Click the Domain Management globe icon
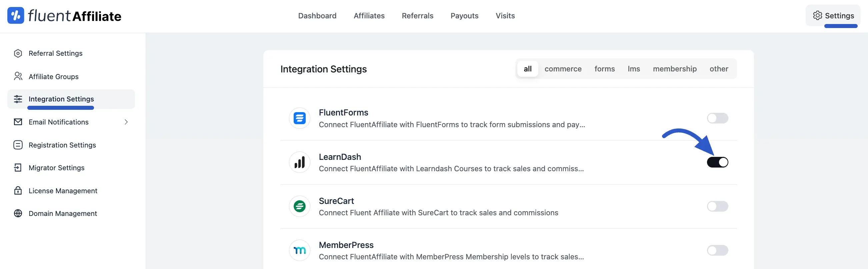Image resolution: width=868 pixels, height=269 pixels. [18, 213]
